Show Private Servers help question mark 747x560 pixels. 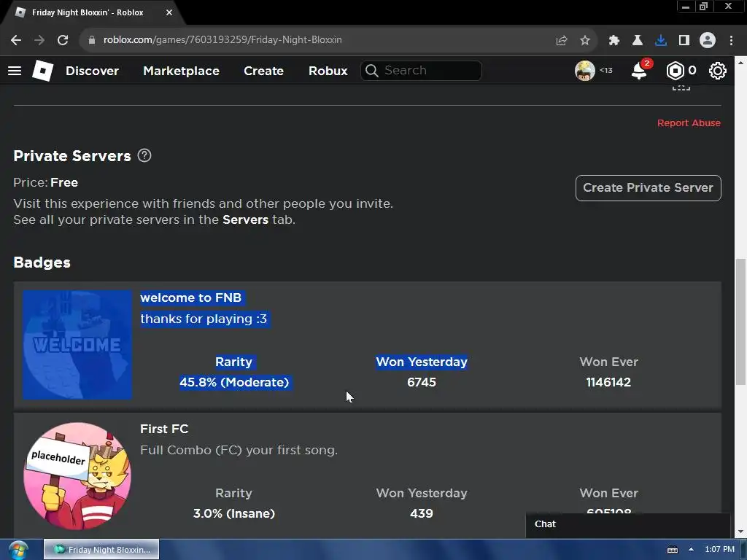click(x=144, y=156)
